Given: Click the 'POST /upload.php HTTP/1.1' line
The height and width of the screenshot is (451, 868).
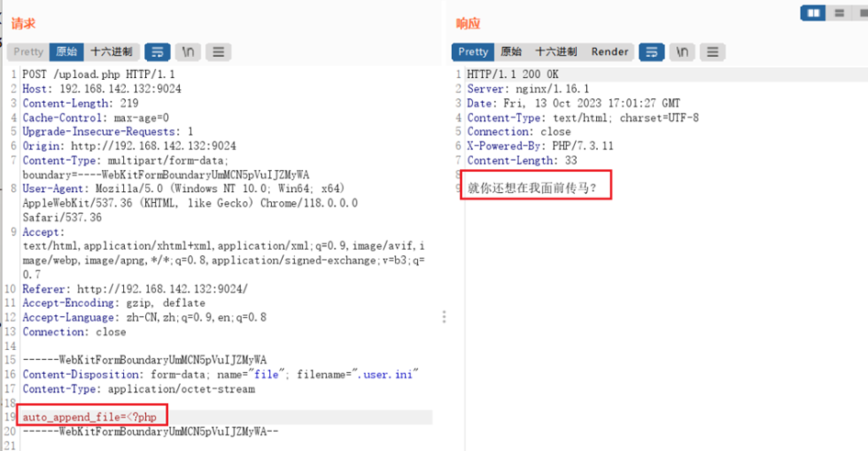Looking at the screenshot, I should pyautogui.click(x=98, y=74).
